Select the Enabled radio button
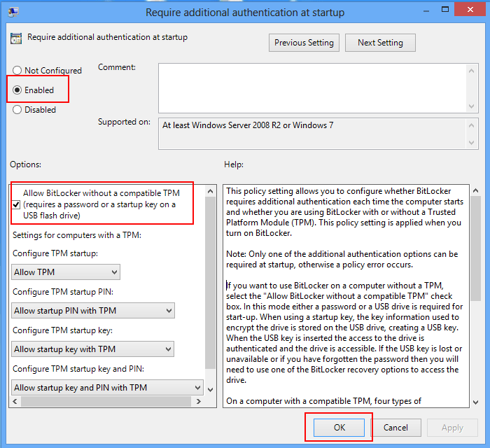The height and width of the screenshot is (448, 490). click(x=17, y=90)
